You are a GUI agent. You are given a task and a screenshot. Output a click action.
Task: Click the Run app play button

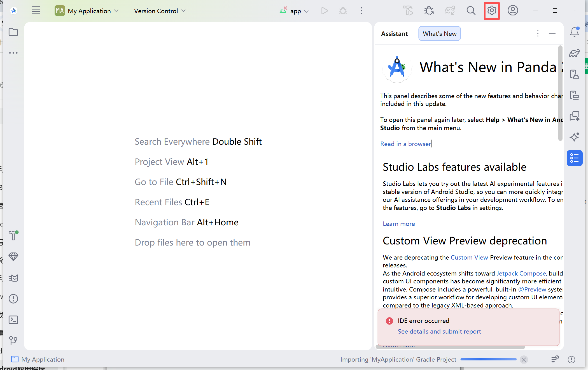tap(325, 11)
